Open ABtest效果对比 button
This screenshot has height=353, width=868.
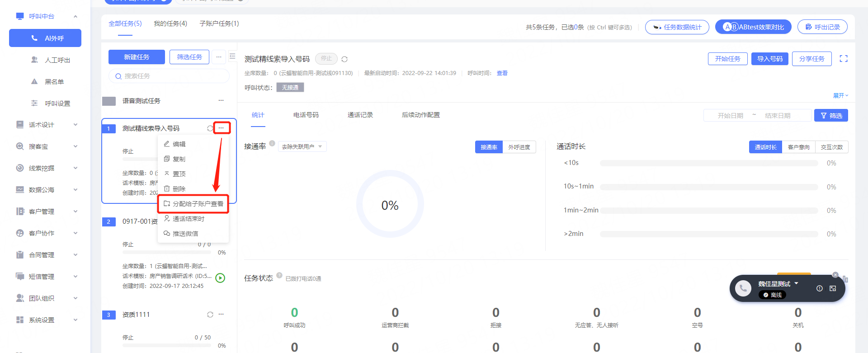(x=753, y=27)
